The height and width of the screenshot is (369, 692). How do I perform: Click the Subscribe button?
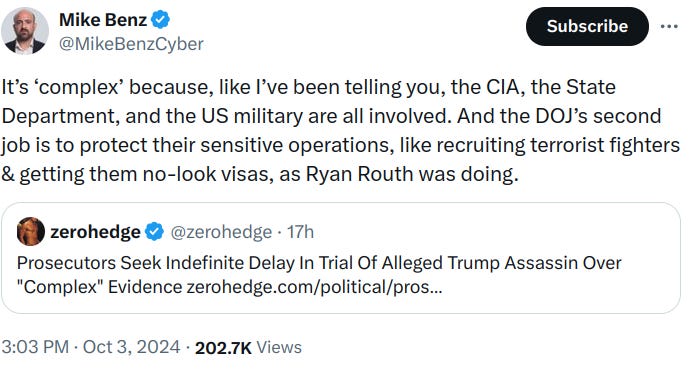(x=587, y=26)
